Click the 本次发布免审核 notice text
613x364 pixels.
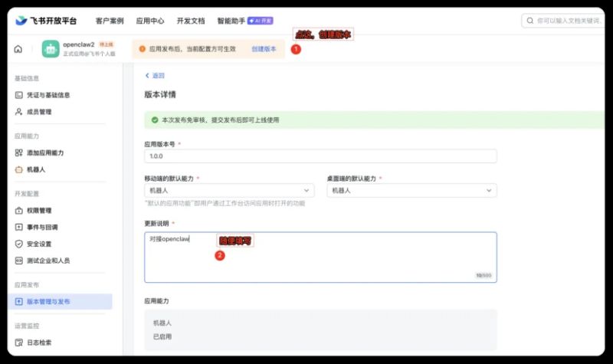[x=221, y=120]
